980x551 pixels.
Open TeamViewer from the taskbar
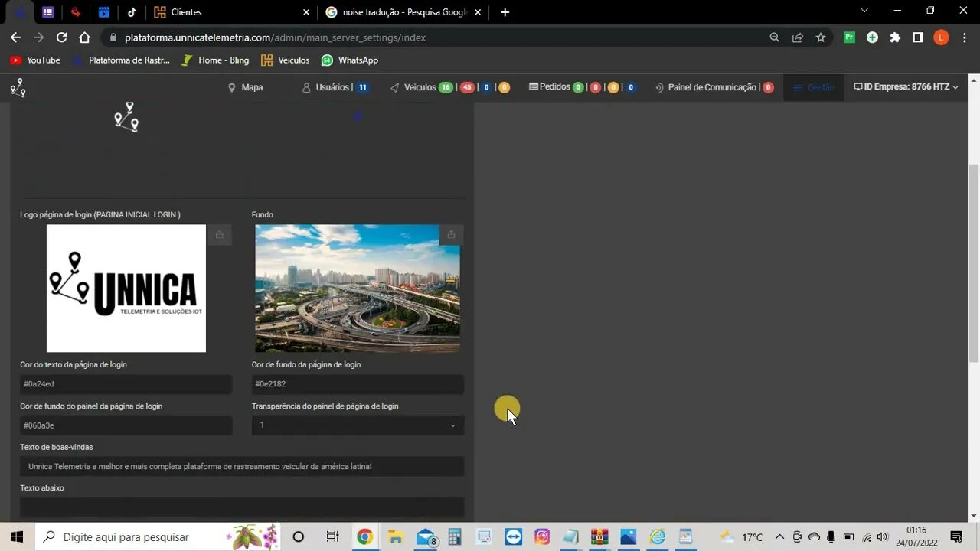pyautogui.click(x=513, y=537)
